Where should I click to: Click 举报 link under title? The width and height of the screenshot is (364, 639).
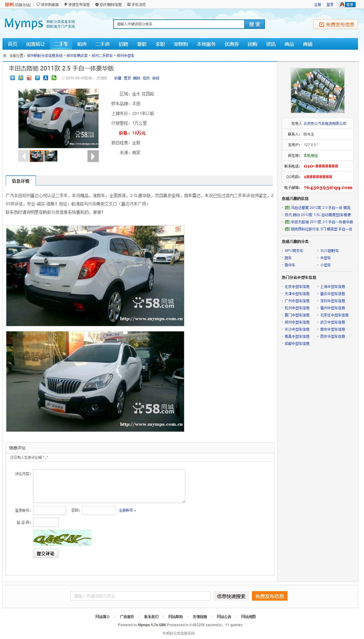pos(156,78)
